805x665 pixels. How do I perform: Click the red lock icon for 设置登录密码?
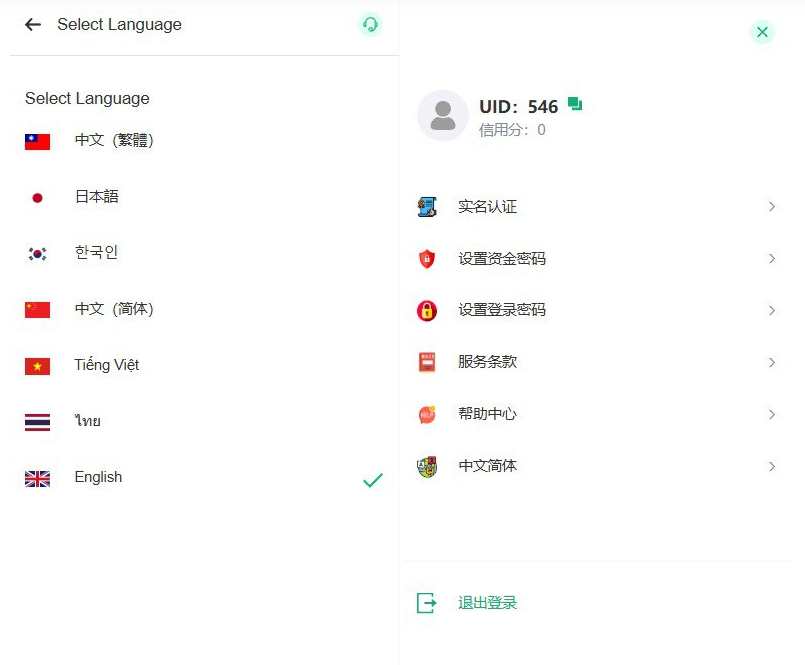point(428,310)
